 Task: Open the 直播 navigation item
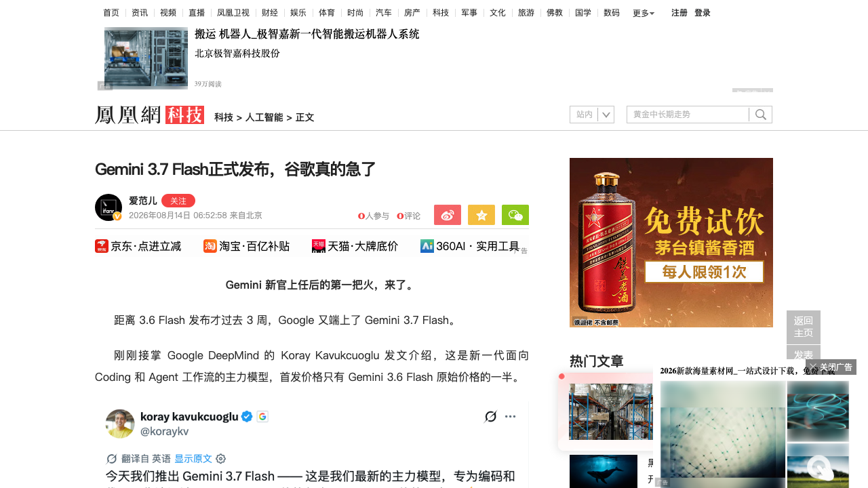pyautogui.click(x=197, y=12)
